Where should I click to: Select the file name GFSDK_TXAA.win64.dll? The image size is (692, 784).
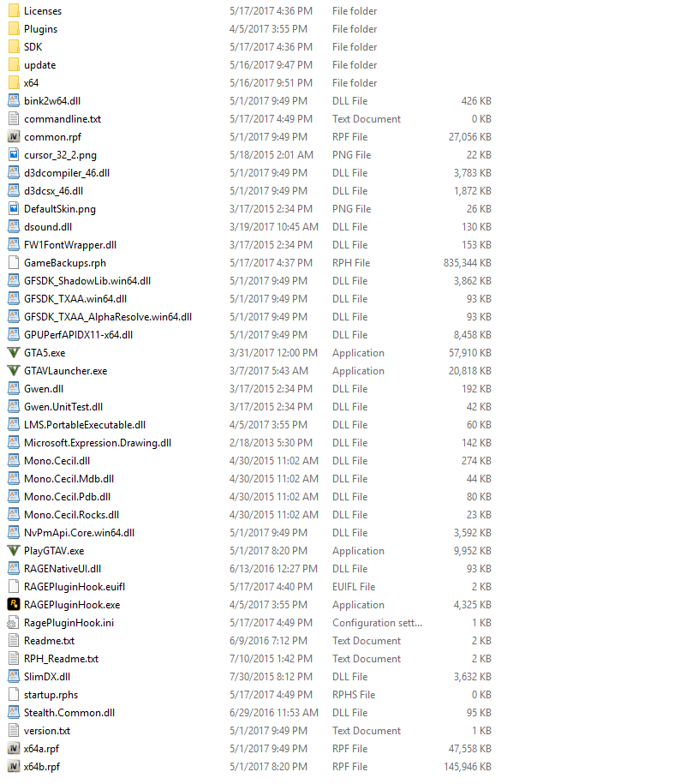pos(75,299)
